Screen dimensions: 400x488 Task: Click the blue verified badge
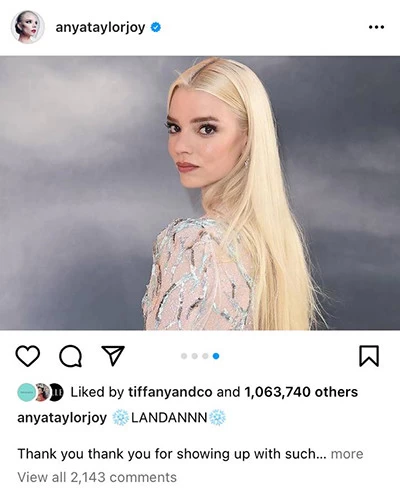156,27
